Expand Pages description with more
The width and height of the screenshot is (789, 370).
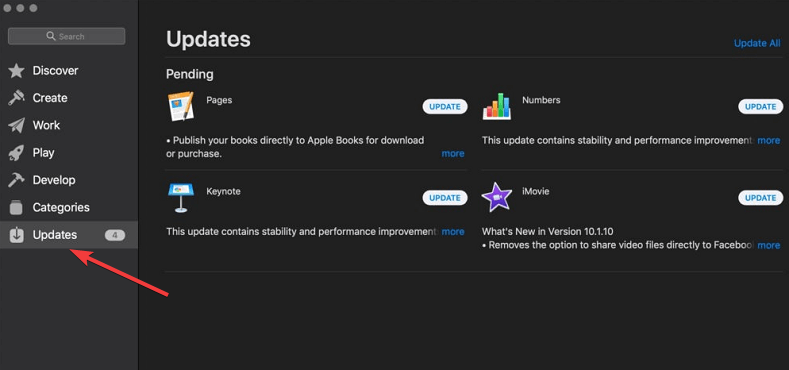tap(453, 154)
